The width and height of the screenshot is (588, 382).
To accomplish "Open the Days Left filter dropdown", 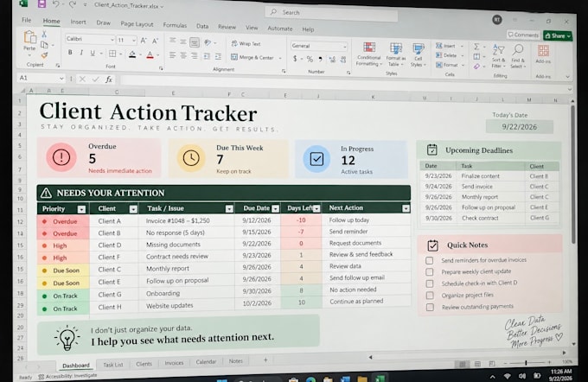I will point(316,208).
